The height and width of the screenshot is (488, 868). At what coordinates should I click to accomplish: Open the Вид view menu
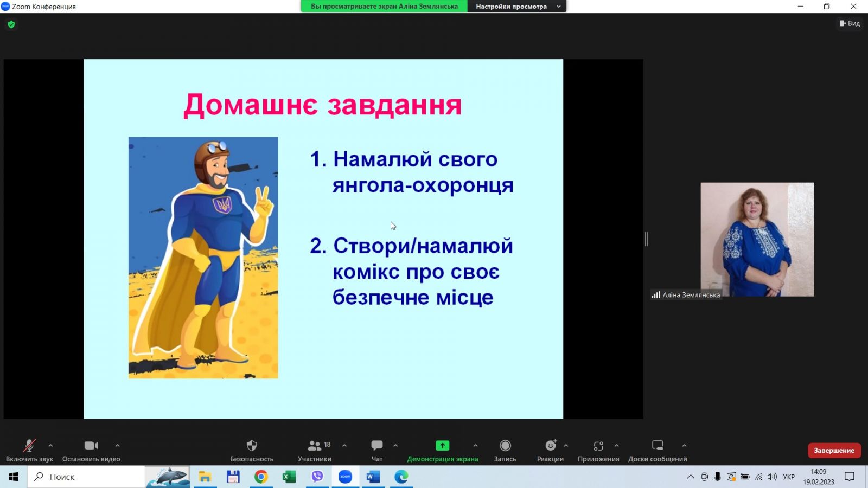click(x=850, y=23)
